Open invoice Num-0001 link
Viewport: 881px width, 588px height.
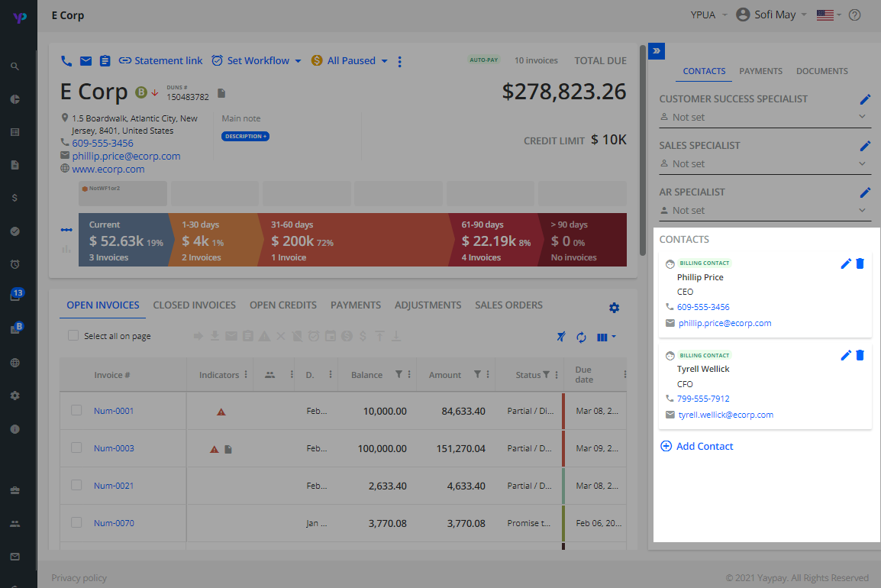pyautogui.click(x=114, y=411)
